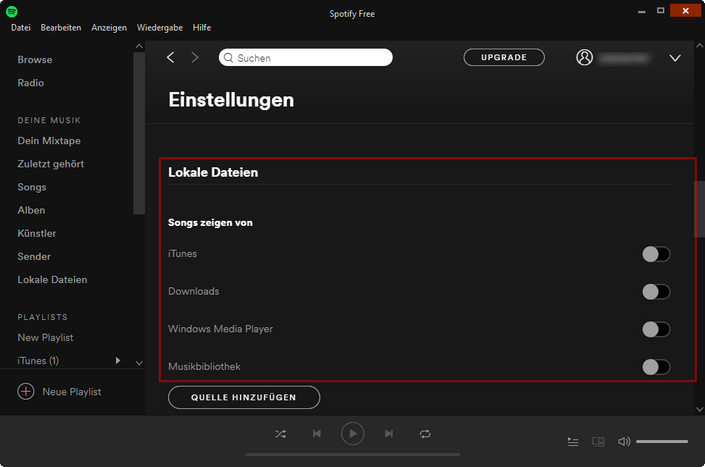
Task: Open the Hilfe menu
Action: [202, 28]
